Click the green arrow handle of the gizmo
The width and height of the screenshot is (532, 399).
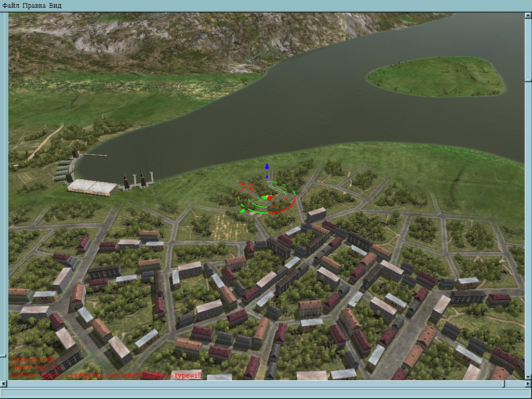tap(243, 211)
